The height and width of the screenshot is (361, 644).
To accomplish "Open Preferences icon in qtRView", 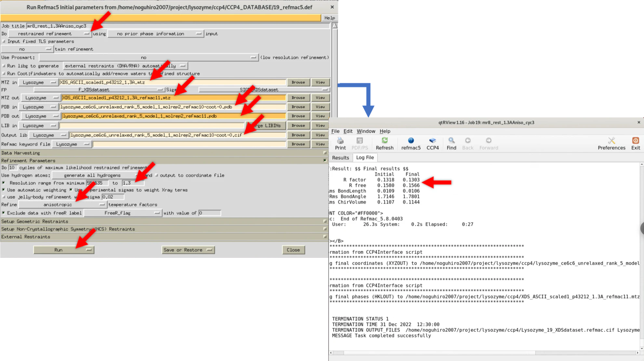I will coord(611,143).
